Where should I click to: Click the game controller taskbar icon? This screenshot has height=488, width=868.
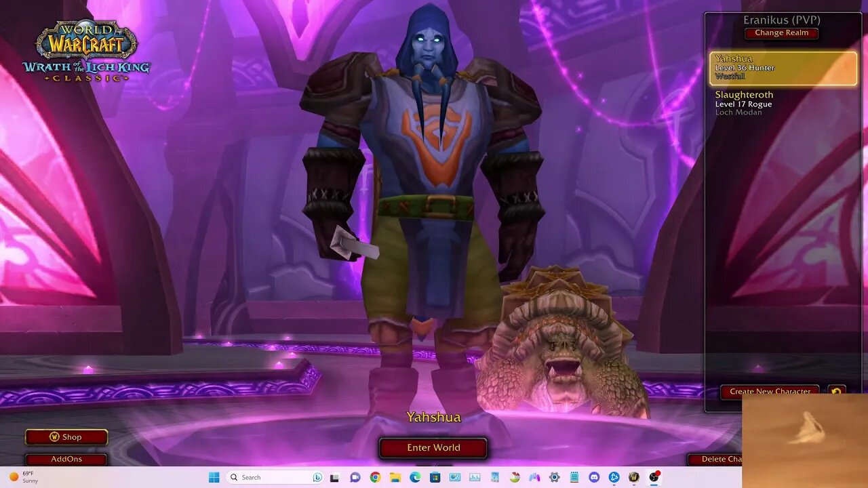tap(534, 477)
